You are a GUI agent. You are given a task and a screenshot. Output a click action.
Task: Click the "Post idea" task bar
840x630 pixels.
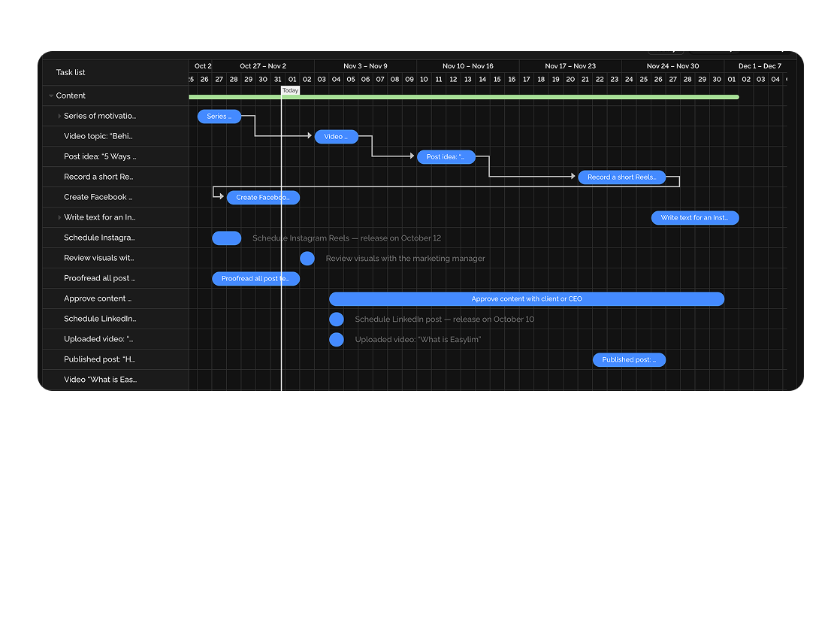click(446, 156)
